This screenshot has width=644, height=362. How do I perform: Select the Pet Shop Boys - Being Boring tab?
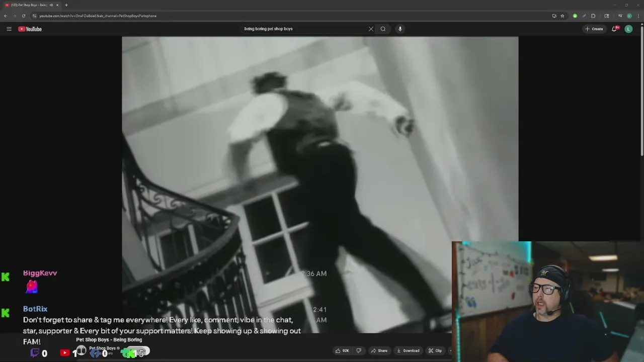(x=31, y=5)
